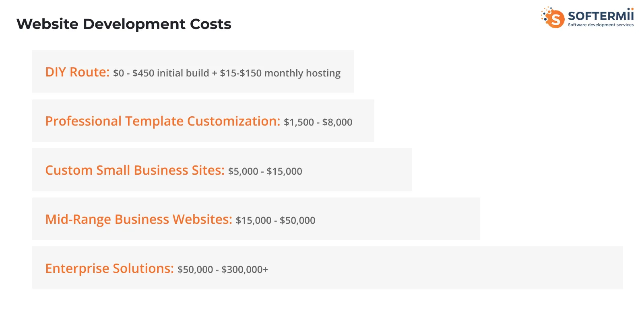This screenshot has height=322, width=644.
Task: Click the $1,500 - $8,000 price range
Action: point(318,122)
